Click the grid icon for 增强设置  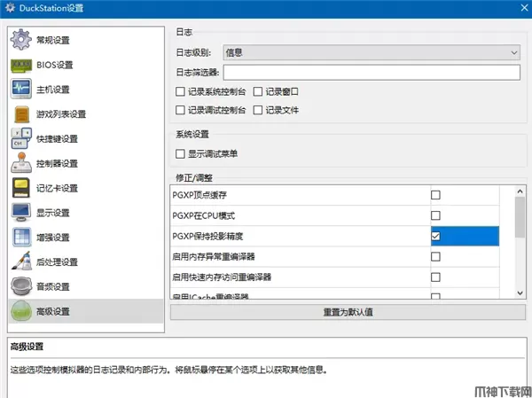coord(21,237)
